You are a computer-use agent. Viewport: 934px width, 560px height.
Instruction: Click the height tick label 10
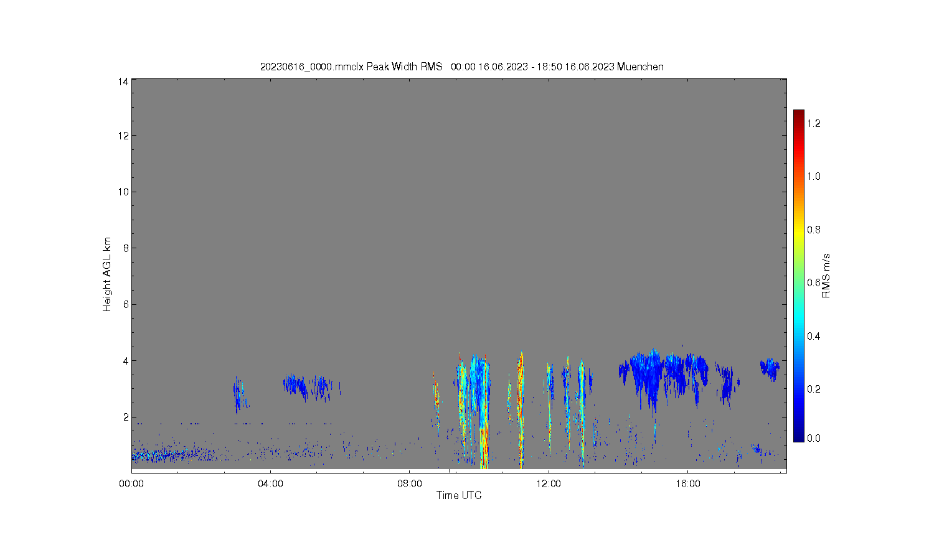click(x=123, y=192)
